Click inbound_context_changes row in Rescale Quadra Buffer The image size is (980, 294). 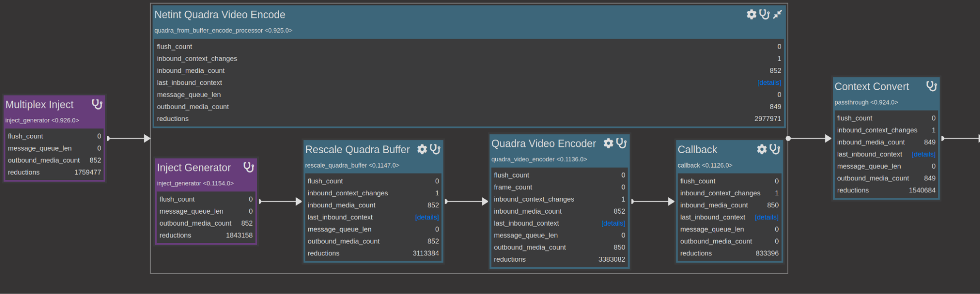coord(373,193)
